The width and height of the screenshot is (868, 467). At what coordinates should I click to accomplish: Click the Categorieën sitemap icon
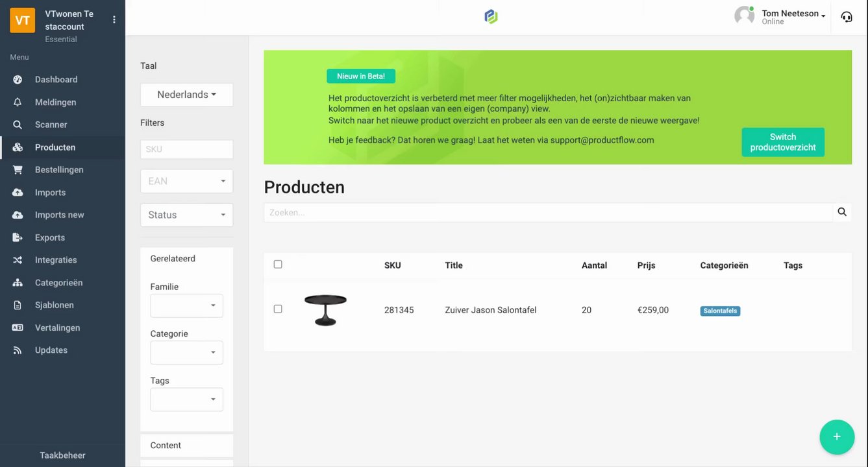[18, 283]
